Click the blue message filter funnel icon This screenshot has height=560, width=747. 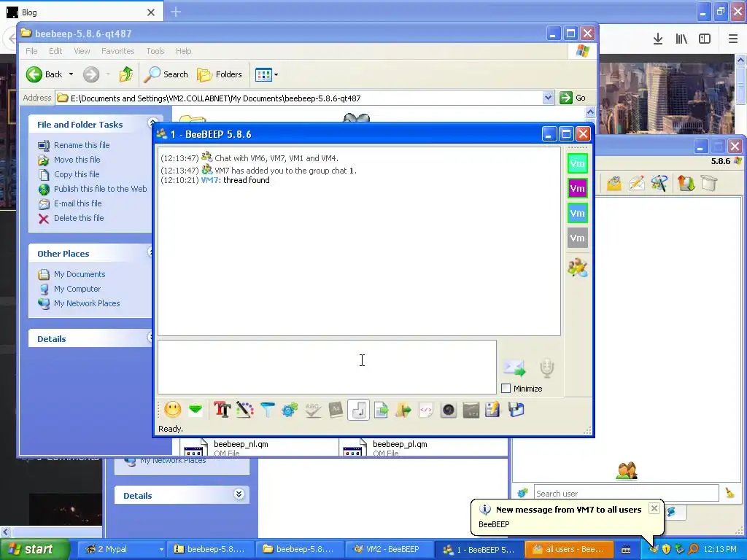(x=267, y=410)
